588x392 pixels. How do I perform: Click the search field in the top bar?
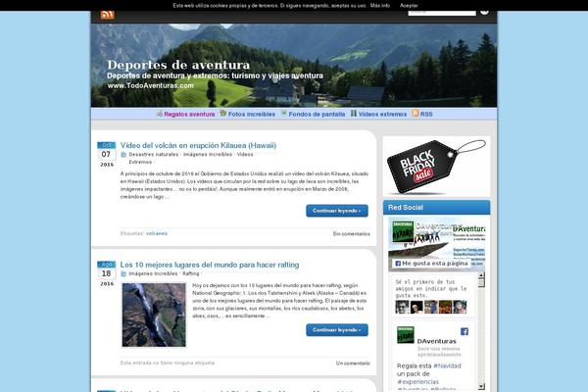pos(442,13)
